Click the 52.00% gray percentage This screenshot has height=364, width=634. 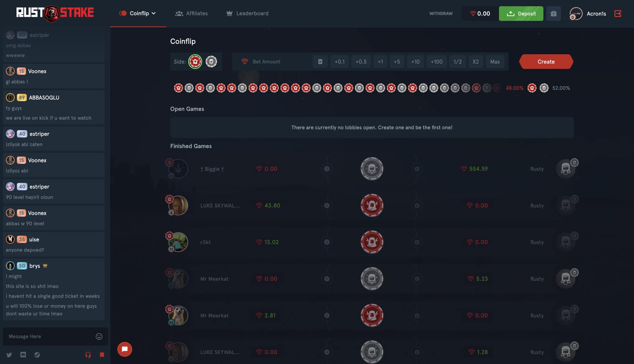point(561,88)
